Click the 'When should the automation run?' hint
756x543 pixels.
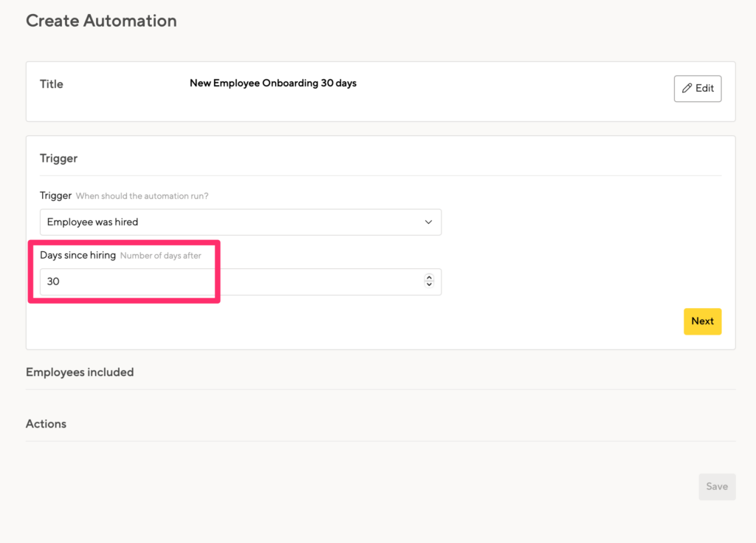click(x=142, y=196)
